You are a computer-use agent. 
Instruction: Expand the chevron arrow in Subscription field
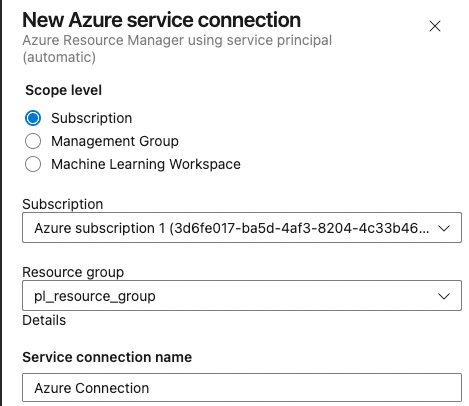pyautogui.click(x=444, y=228)
